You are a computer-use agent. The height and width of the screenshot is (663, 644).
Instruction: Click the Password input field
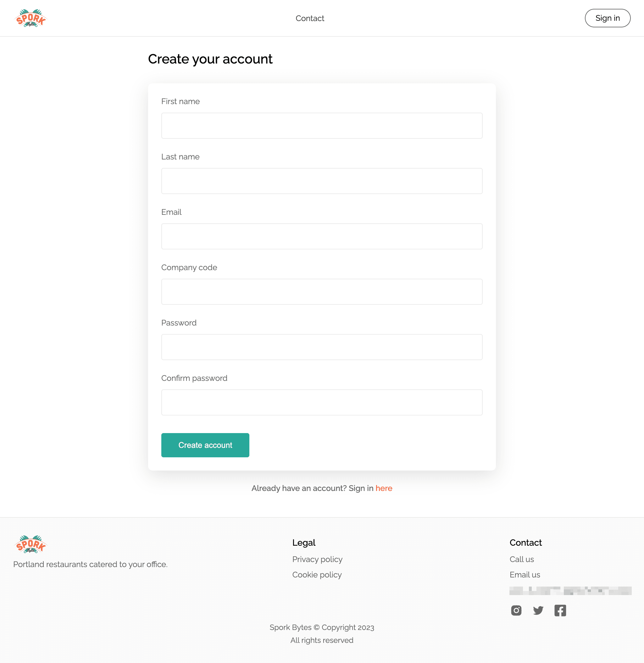coord(322,347)
